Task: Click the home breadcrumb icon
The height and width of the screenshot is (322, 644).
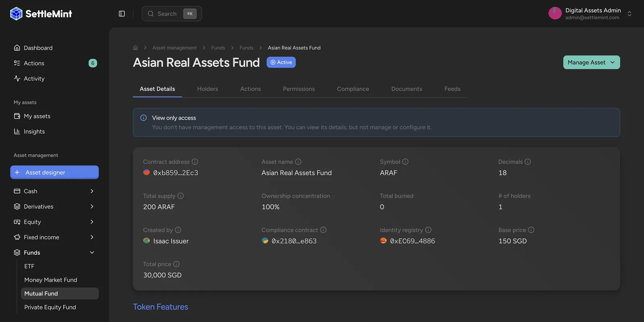Action: [x=136, y=48]
